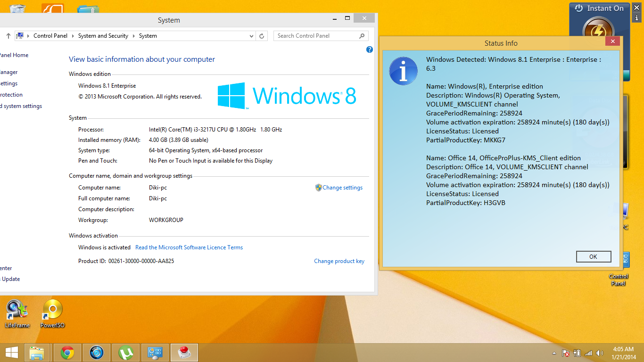Image resolution: width=644 pixels, height=362 pixels.
Task: Switch to Control Panel taskbar button
Action: click(155, 353)
